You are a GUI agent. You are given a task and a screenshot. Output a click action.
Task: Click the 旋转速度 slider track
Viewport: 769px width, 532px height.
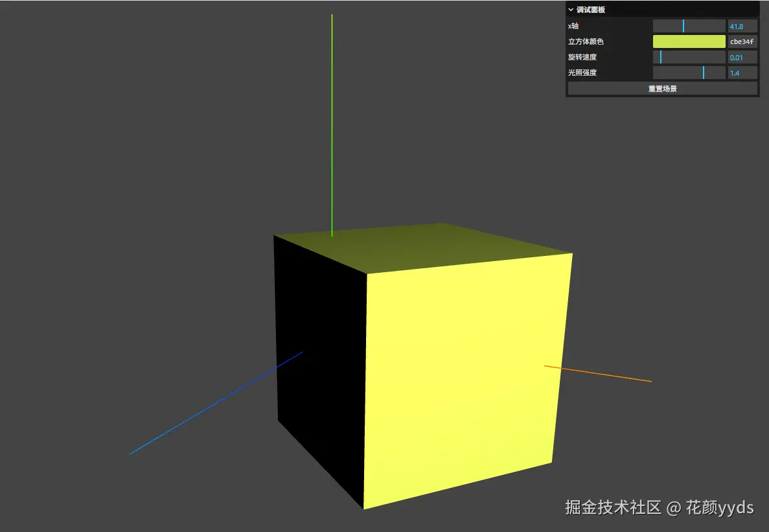coord(689,58)
